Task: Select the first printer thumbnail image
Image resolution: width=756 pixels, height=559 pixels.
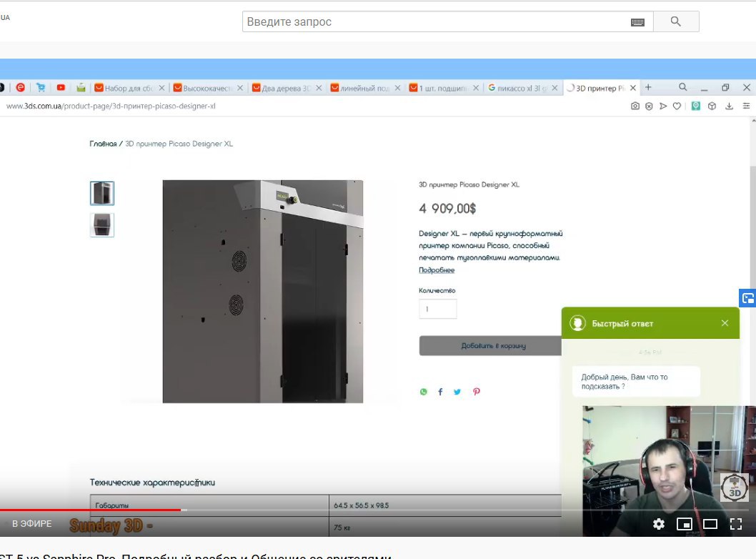Action: (x=101, y=193)
